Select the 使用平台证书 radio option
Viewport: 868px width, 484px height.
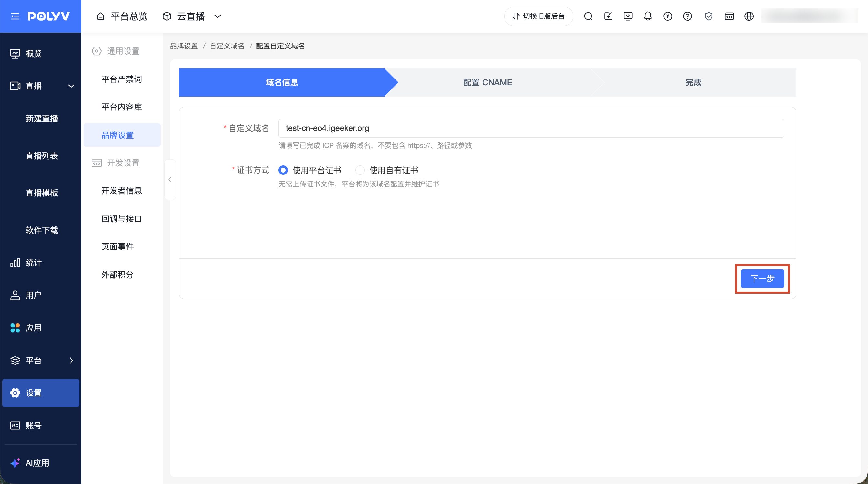283,170
